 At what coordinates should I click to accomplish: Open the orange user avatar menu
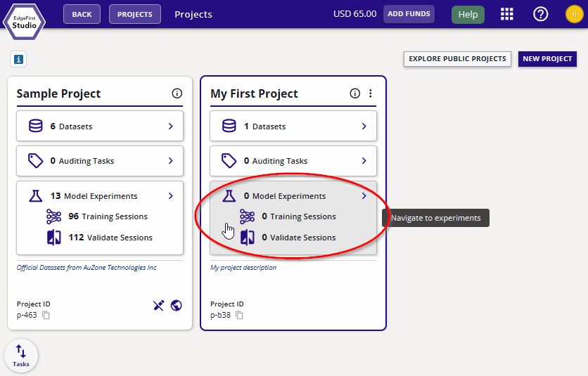click(x=573, y=14)
